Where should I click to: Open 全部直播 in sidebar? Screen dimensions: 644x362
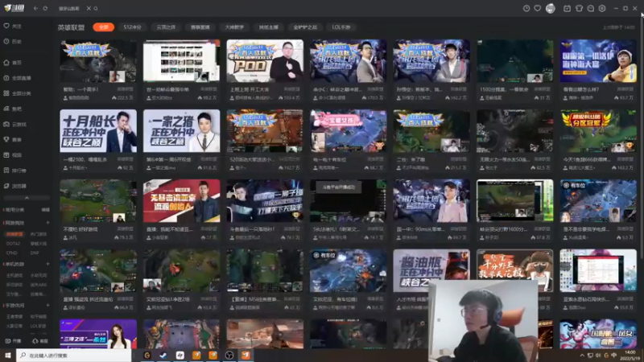[17, 78]
